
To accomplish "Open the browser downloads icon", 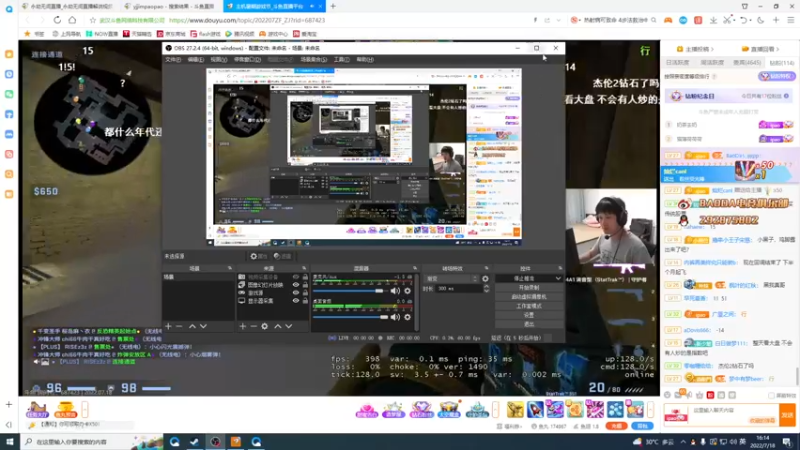I will click(713, 20).
